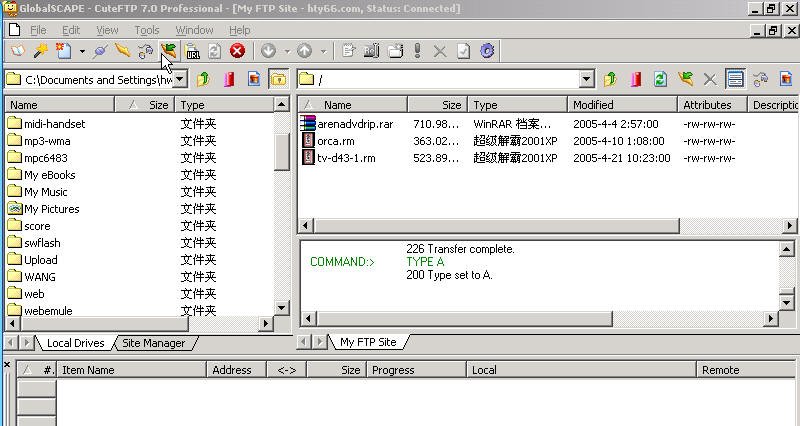
Task: Expand the local path C:\Documents and Settings dropdown
Action: 180,80
